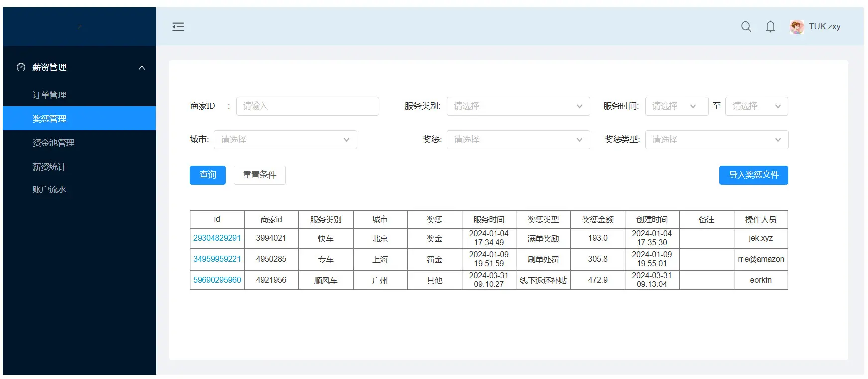Viewport: 868px width, 379px height.
Task: Open 薪资统计 from the sidebar
Action: click(49, 167)
